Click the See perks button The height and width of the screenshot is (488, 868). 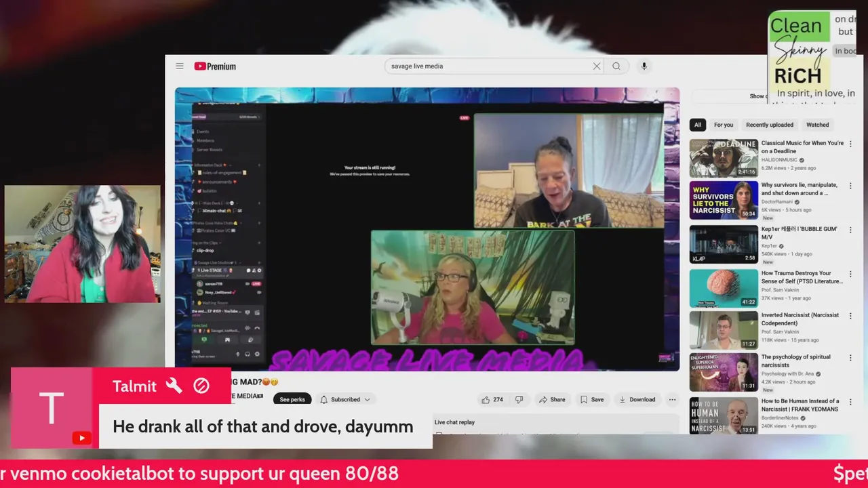[292, 400]
